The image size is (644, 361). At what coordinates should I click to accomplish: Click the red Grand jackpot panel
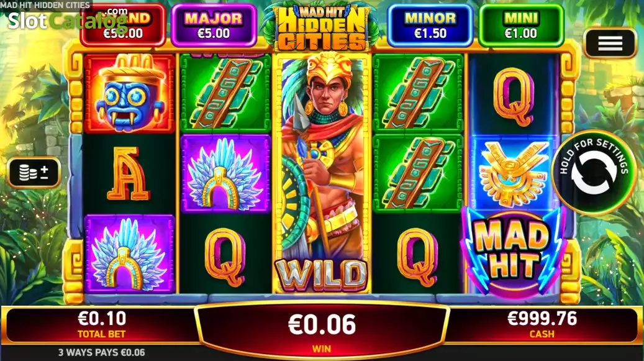pos(123,25)
